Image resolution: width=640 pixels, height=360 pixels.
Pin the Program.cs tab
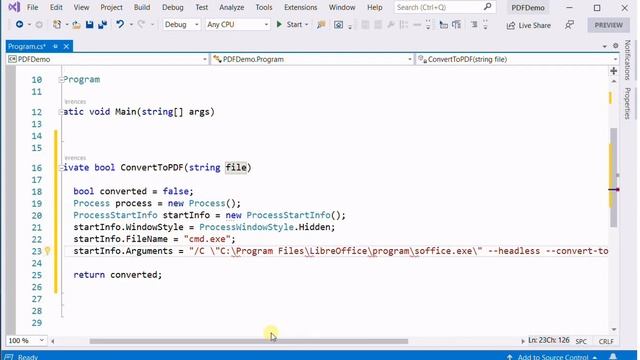click(55, 47)
